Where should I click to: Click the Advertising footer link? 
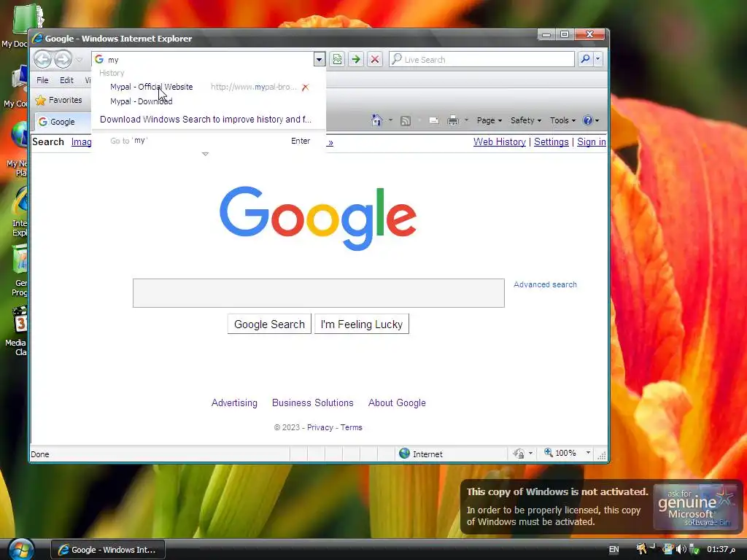click(234, 402)
